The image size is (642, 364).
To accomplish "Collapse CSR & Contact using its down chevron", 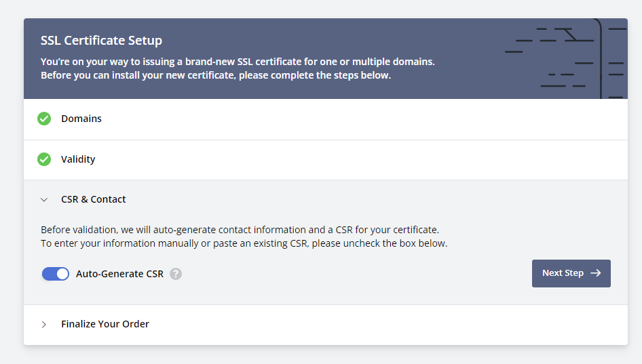I will point(44,200).
